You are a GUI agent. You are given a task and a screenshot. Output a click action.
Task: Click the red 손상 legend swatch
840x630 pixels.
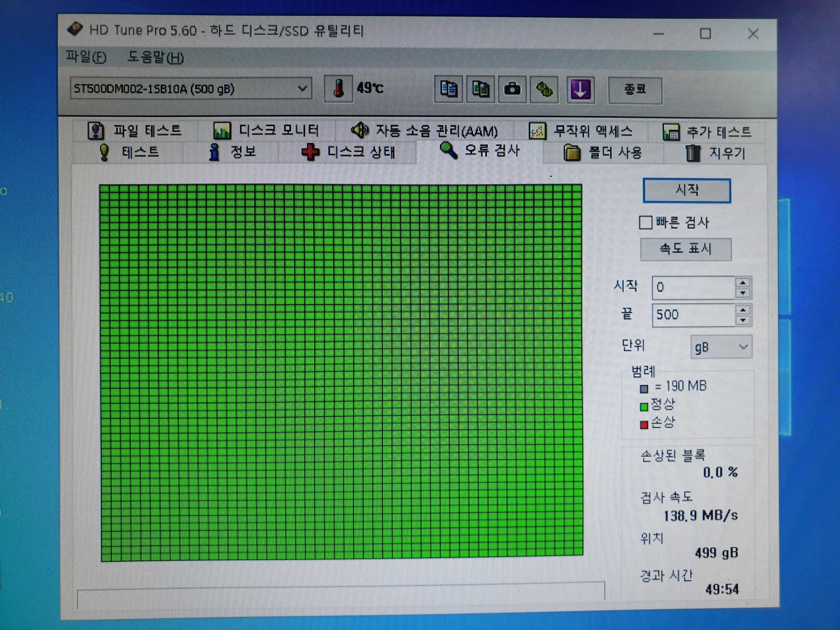[x=644, y=425]
